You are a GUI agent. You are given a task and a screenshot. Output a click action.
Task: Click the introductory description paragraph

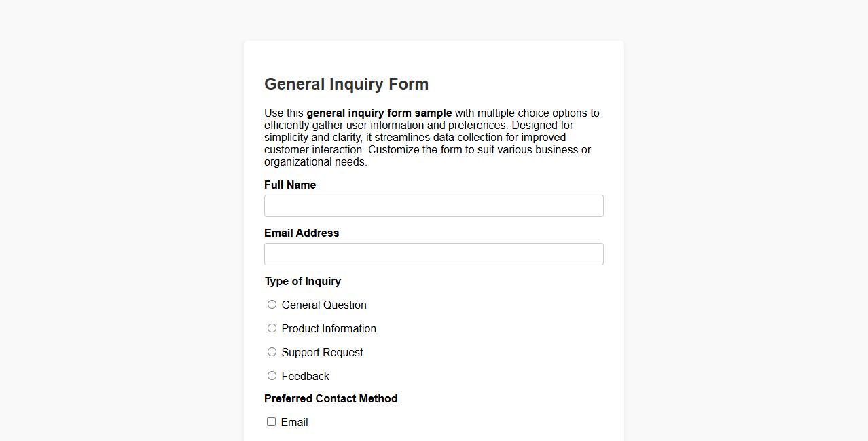[x=431, y=137]
